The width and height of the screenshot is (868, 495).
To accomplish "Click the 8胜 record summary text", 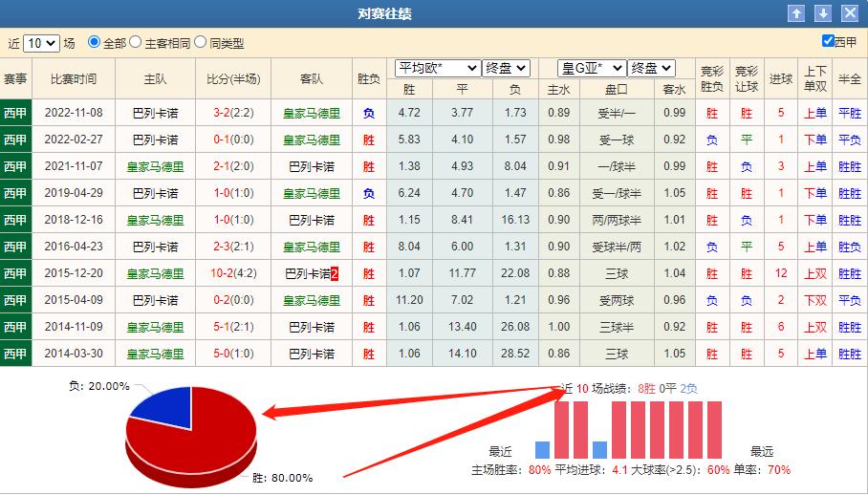I will point(646,388).
